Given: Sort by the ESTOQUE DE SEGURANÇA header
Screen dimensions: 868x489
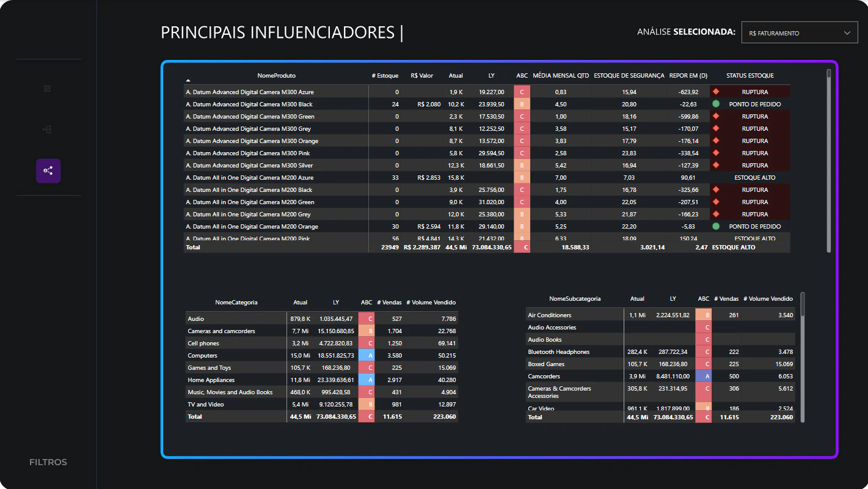Looking at the screenshot, I should 629,76.
